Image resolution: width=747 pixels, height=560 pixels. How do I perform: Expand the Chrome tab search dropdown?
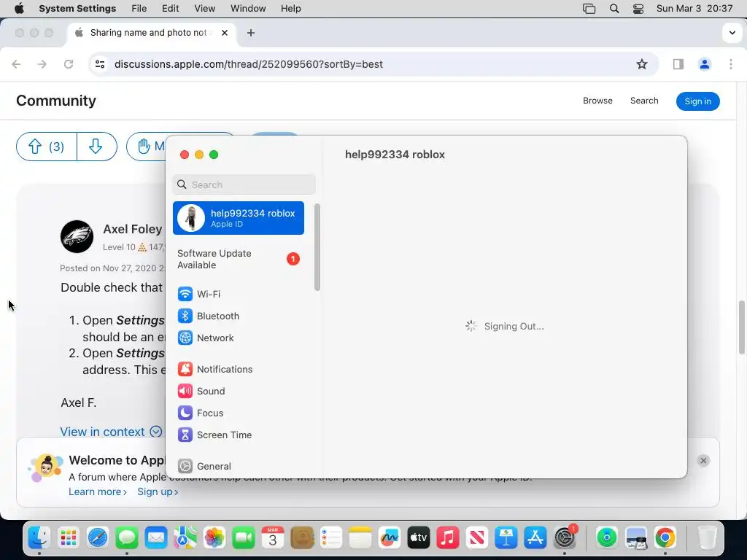732,33
